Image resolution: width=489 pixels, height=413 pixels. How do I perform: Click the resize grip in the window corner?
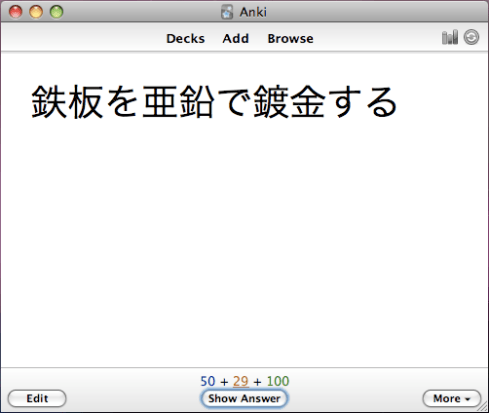(483, 407)
